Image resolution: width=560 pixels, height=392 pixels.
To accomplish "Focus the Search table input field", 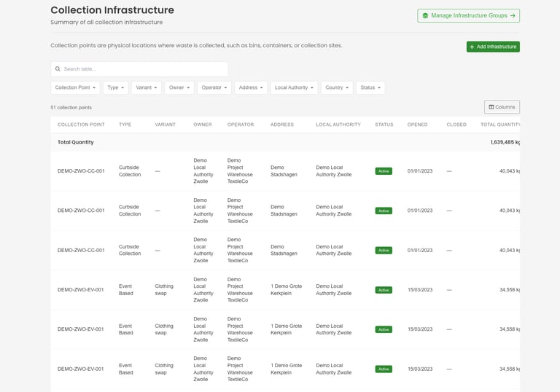I will (142, 69).
